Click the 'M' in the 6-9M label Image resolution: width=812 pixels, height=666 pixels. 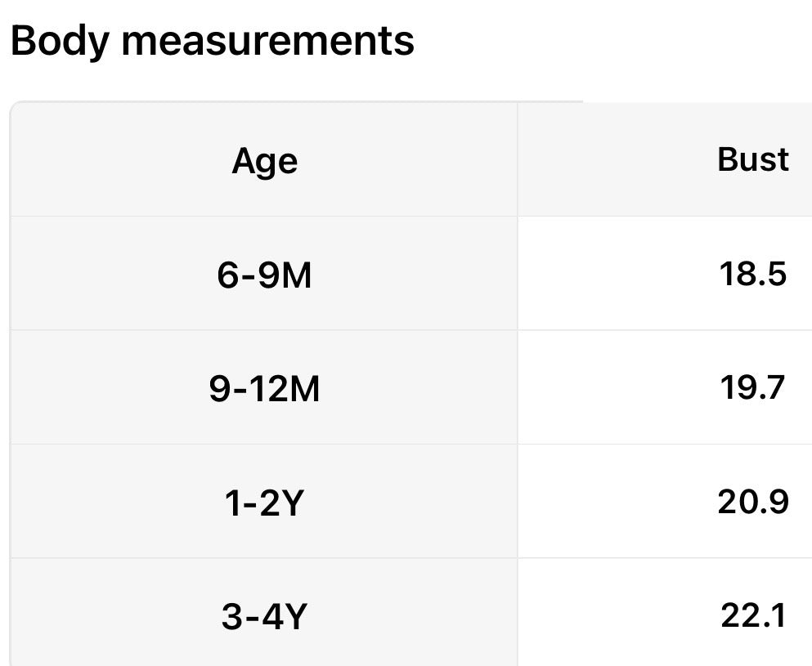click(x=297, y=275)
